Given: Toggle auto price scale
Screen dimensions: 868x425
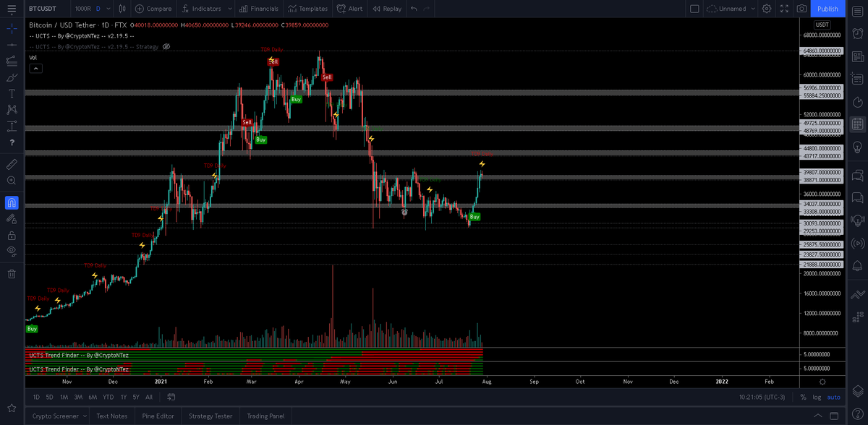Looking at the screenshot, I should click(834, 397).
